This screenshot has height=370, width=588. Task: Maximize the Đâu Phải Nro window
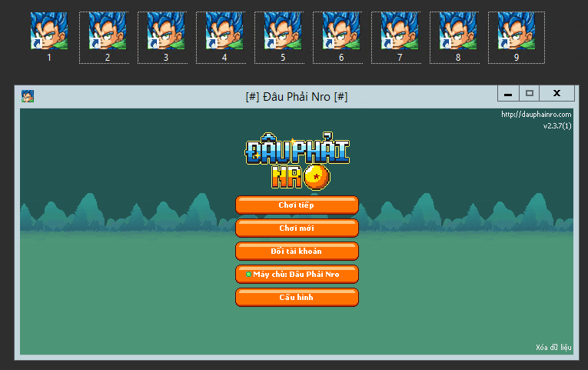pos(529,93)
